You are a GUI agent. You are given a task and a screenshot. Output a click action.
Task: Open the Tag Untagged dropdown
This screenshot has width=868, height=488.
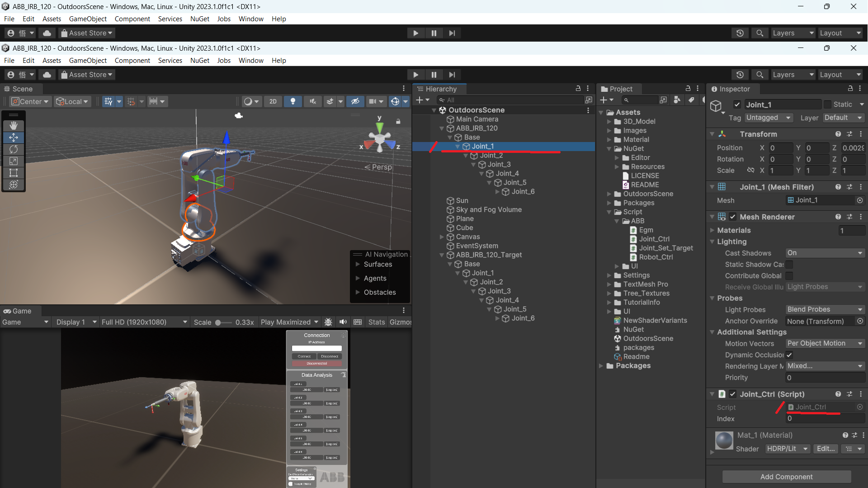tap(769, 118)
